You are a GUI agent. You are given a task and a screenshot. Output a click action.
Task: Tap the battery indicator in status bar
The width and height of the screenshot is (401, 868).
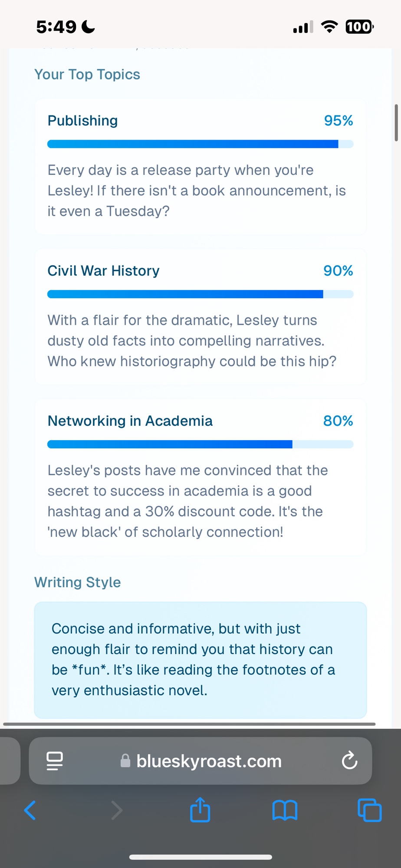359,27
